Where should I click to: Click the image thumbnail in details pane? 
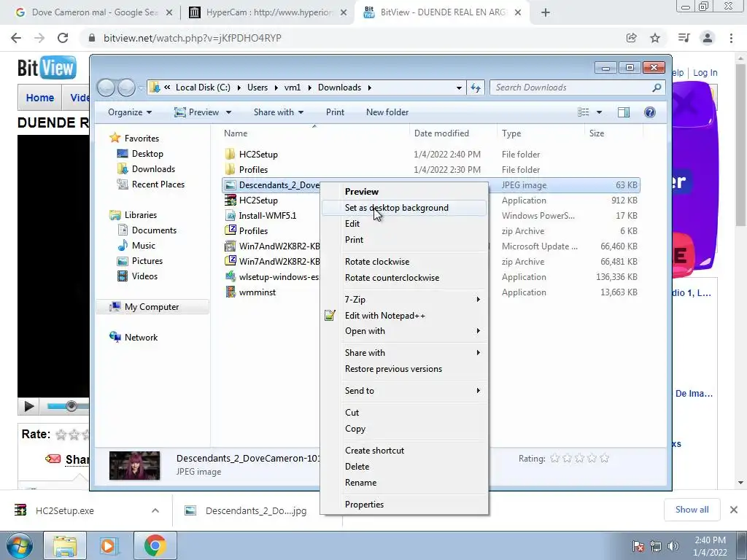pos(134,466)
